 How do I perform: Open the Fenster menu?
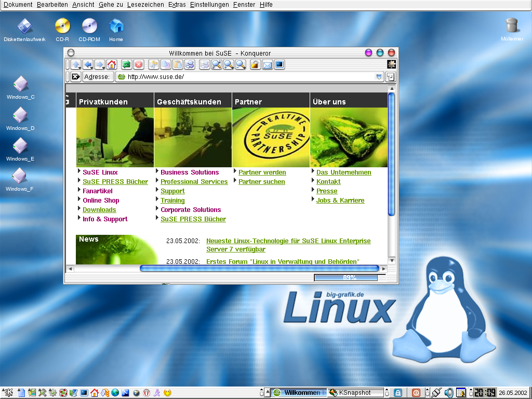244,4
